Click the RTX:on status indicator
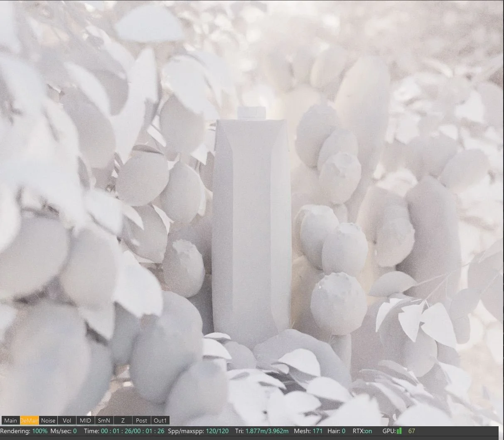This screenshot has height=440, width=504. (x=362, y=431)
